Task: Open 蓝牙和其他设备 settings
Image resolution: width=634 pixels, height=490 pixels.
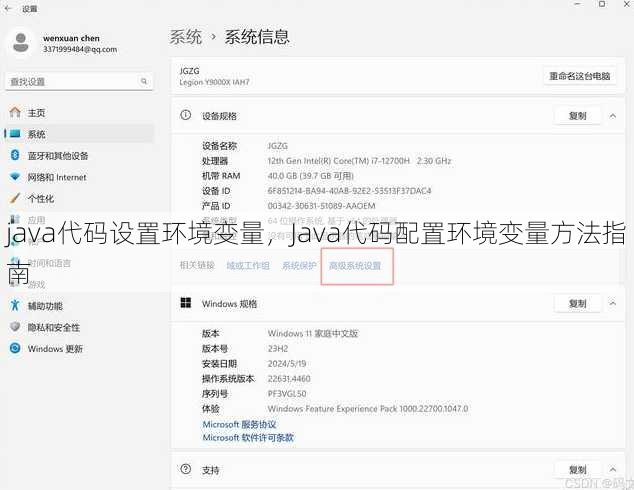Action: tap(79, 156)
